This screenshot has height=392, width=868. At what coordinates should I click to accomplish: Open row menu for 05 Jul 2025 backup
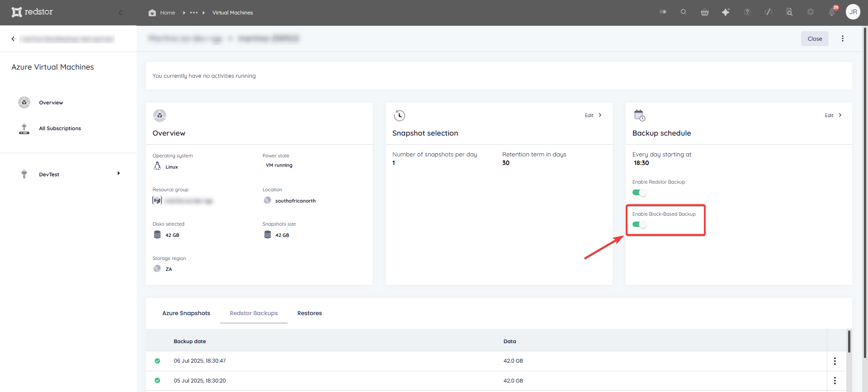point(835,381)
